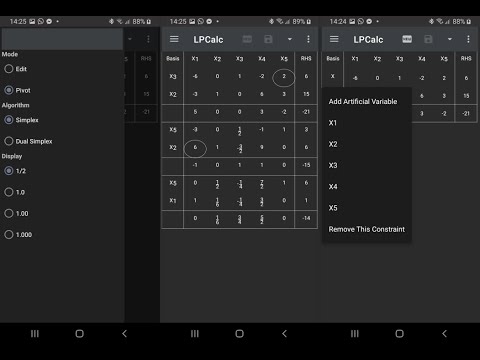Tap dimmed NEW tableau icon in middle screen
480x360 pixels.
[247, 39]
